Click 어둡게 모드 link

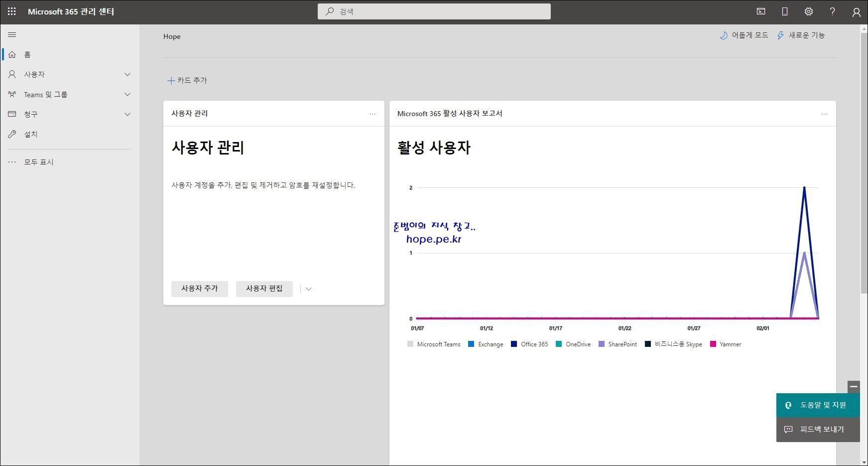pyautogui.click(x=744, y=35)
